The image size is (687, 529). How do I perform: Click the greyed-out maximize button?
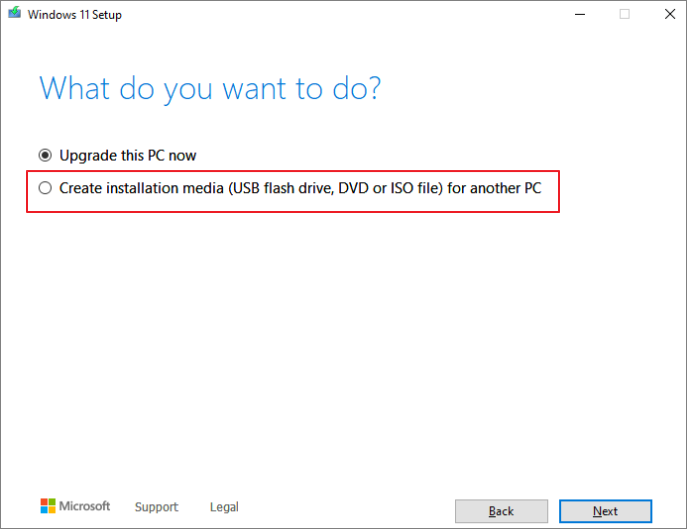click(625, 14)
